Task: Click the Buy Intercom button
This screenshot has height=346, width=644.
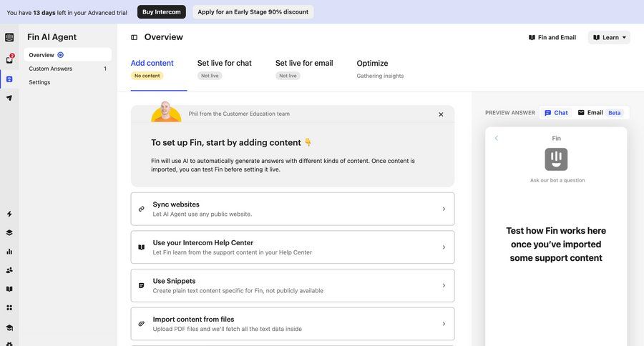Action: click(x=162, y=12)
